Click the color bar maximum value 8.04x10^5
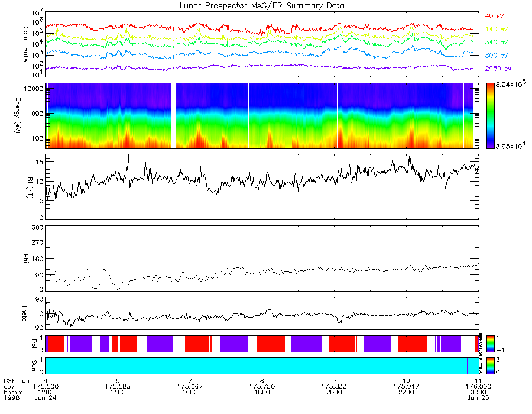The height and width of the screenshot is (414, 532). coord(511,84)
